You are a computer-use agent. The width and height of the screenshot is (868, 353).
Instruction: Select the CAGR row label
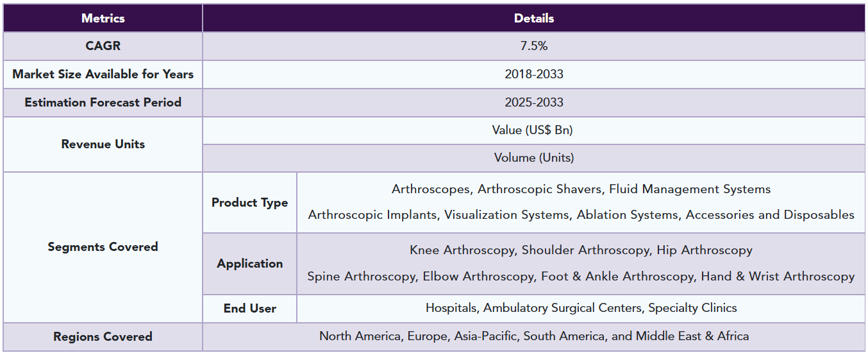click(x=103, y=46)
